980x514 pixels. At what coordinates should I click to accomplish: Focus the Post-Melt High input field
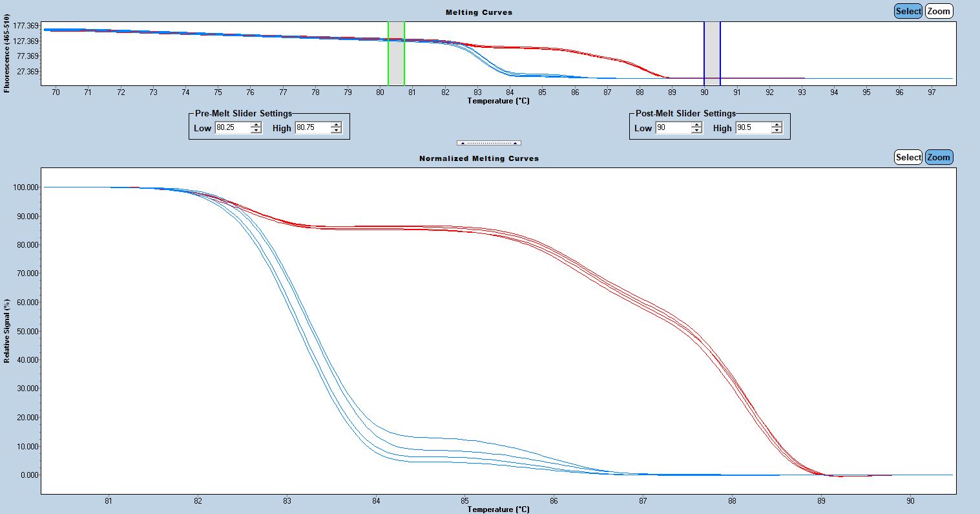click(753, 128)
